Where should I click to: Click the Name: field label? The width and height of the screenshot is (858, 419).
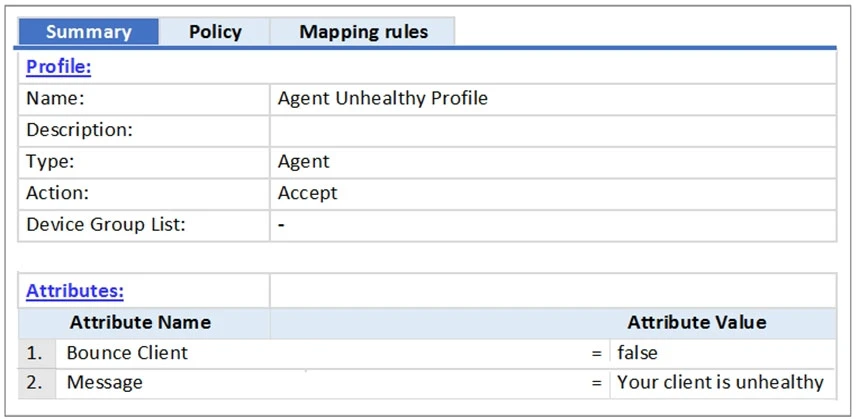(55, 99)
